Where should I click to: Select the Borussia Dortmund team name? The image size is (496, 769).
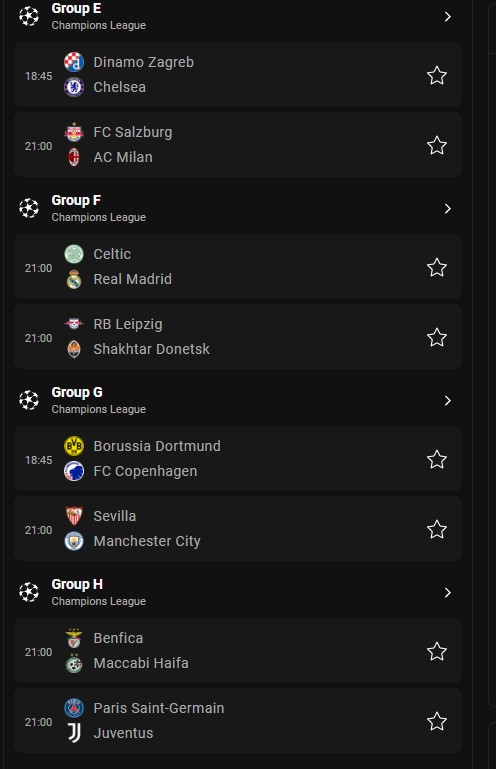tap(157, 446)
